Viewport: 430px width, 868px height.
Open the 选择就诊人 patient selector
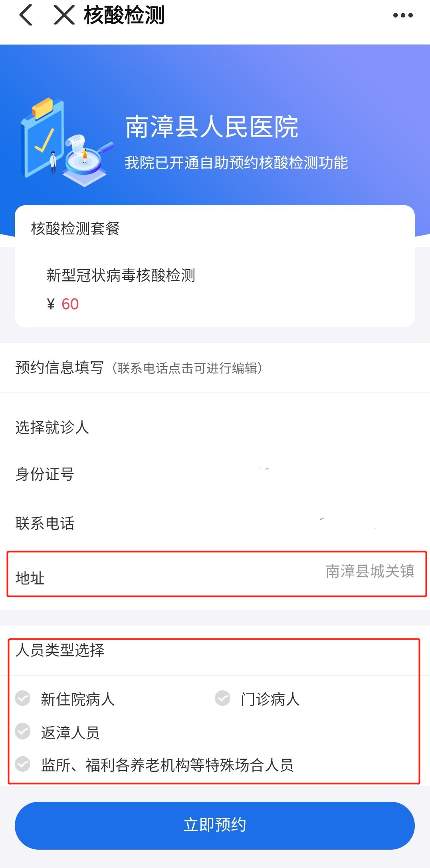(x=215, y=427)
